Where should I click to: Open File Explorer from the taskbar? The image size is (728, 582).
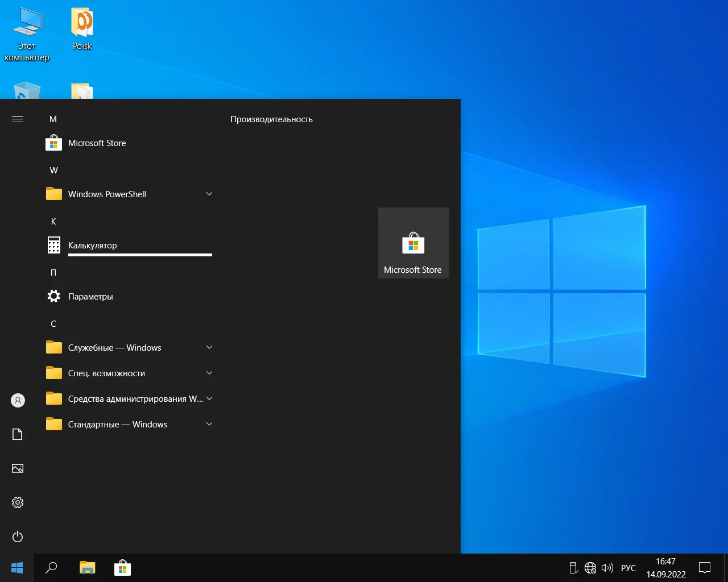pyautogui.click(x=87, y=568)
